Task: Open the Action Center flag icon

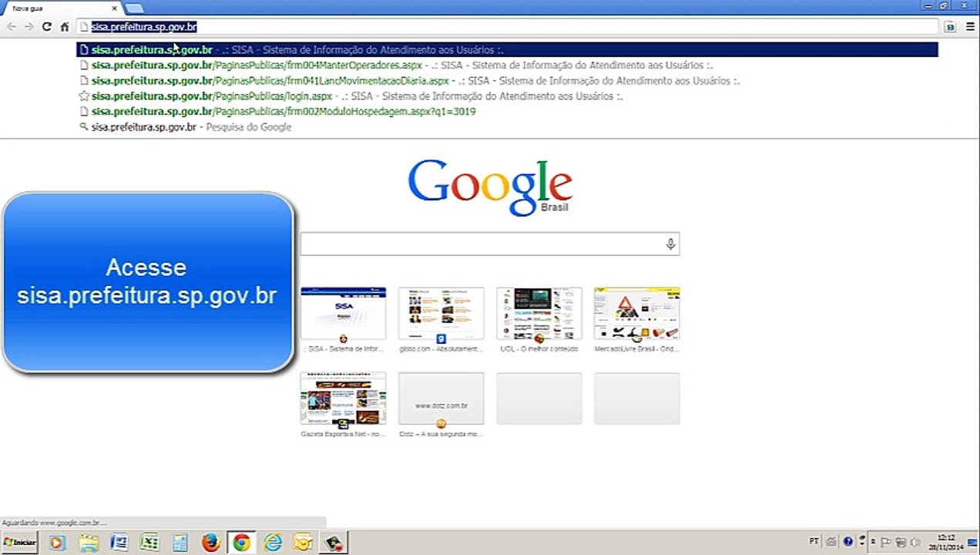Action: point(887,542)
